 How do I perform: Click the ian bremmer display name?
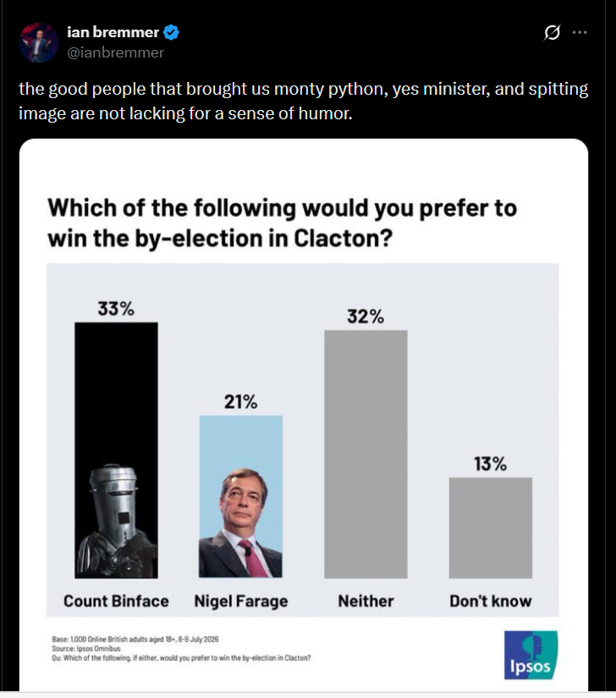click(x=113, y=32)
